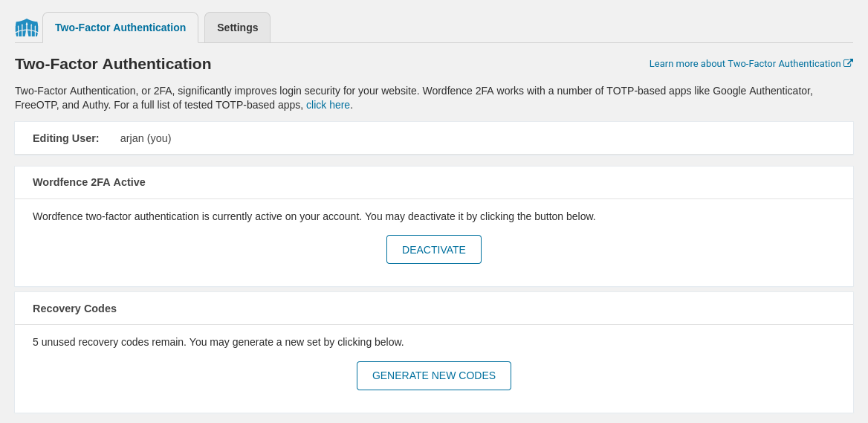Click the Wordfence fence logo icon
Viewport: 868px width, 423px height.
(x=27, y=28)
